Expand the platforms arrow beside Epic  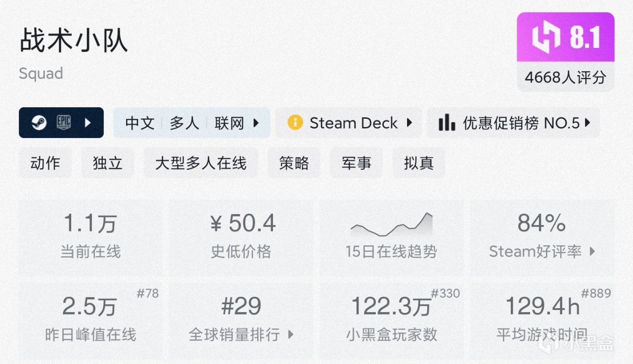pyautogui.click(x=88, y=123)
